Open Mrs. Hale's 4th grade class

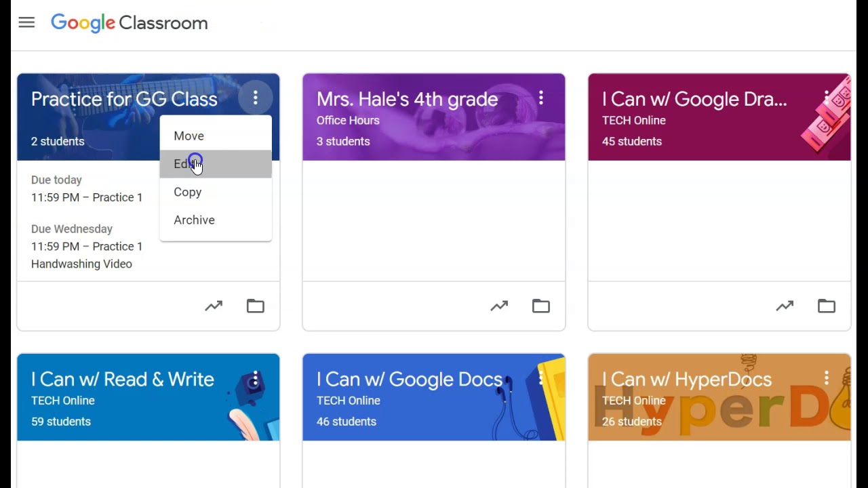407,99
